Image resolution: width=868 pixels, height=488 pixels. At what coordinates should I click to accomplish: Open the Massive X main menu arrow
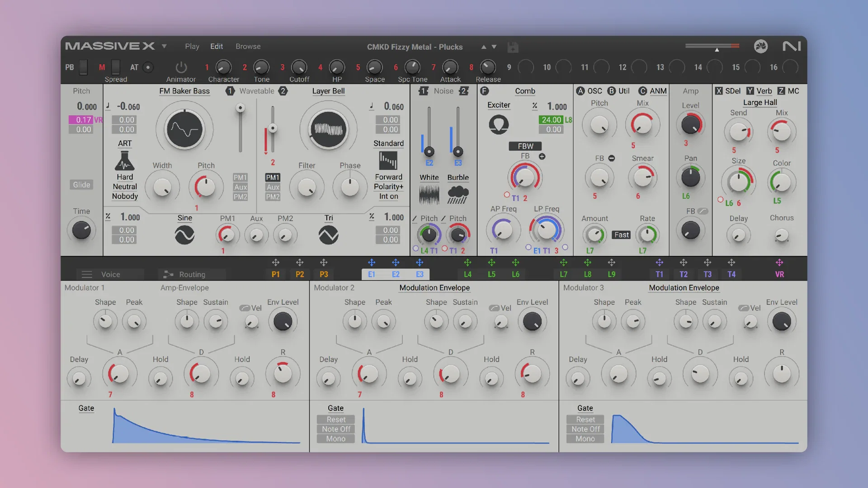coord(164,46)
